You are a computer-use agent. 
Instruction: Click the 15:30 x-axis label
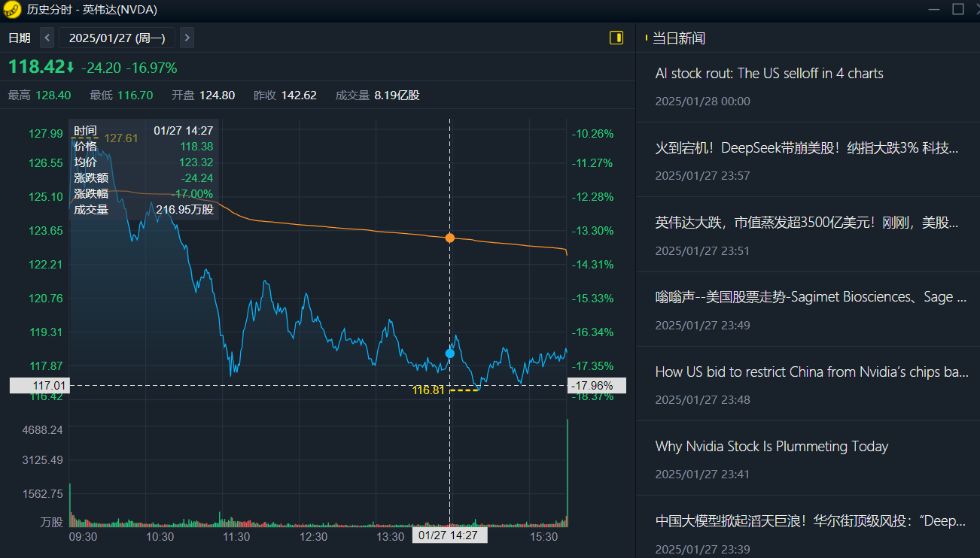pos(544,537)
